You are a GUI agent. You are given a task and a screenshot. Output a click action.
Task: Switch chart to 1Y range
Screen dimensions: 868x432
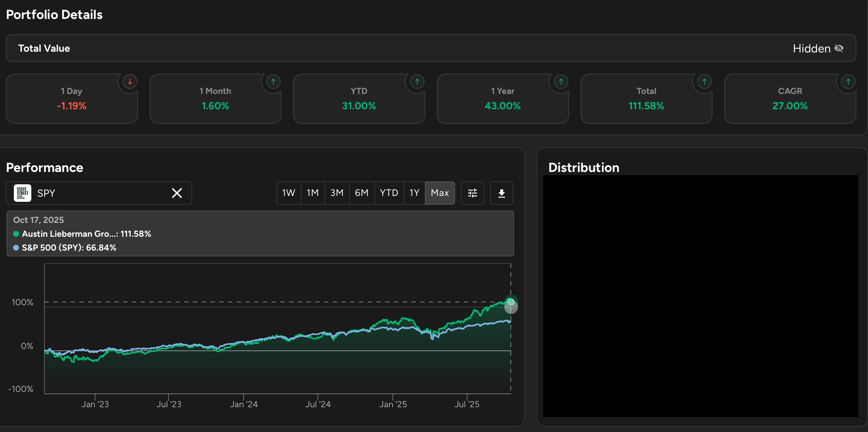[414, 193]
